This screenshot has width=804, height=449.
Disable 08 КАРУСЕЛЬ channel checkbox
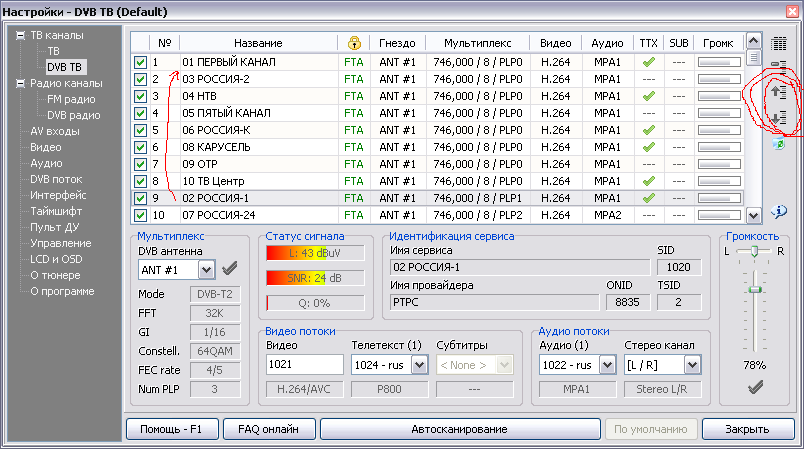tap(141, 147)
